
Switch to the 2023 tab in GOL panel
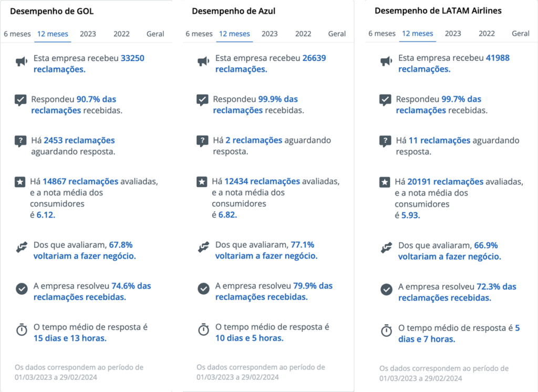click(88, 34)
